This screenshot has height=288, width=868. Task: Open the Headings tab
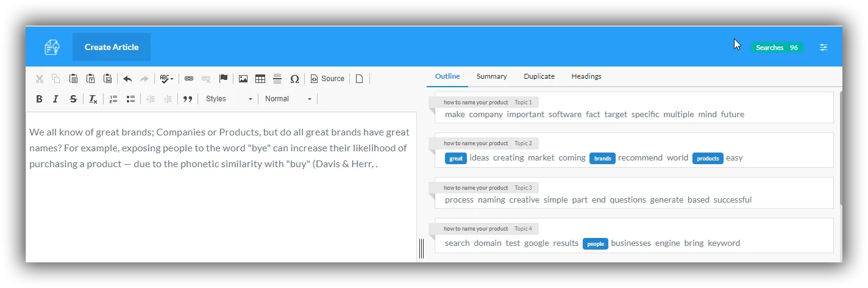click(x=586, y=76)
